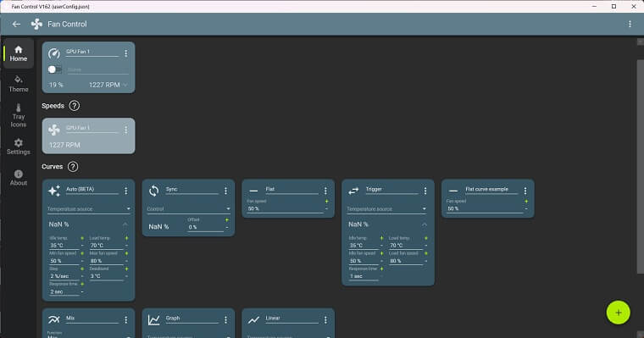Screen dimensions: 644x338
Task: Click the Linear curve trend icon
Action: [253, 320]
